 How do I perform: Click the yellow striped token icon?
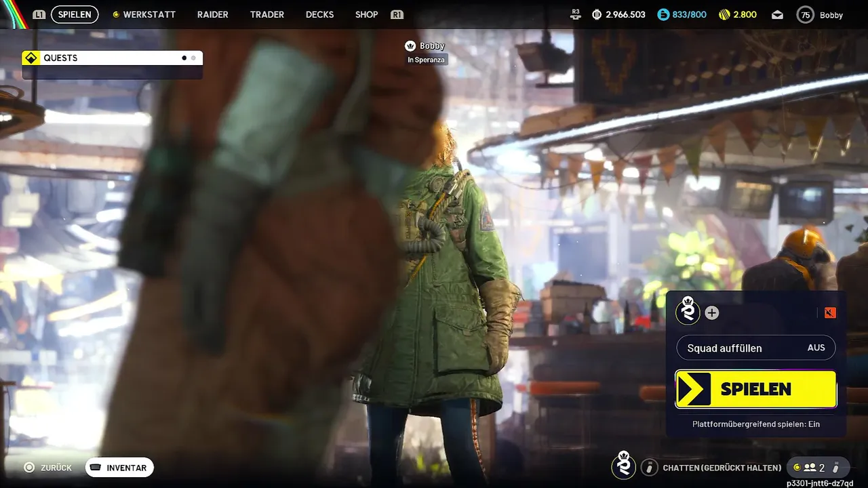click(724, 14)
